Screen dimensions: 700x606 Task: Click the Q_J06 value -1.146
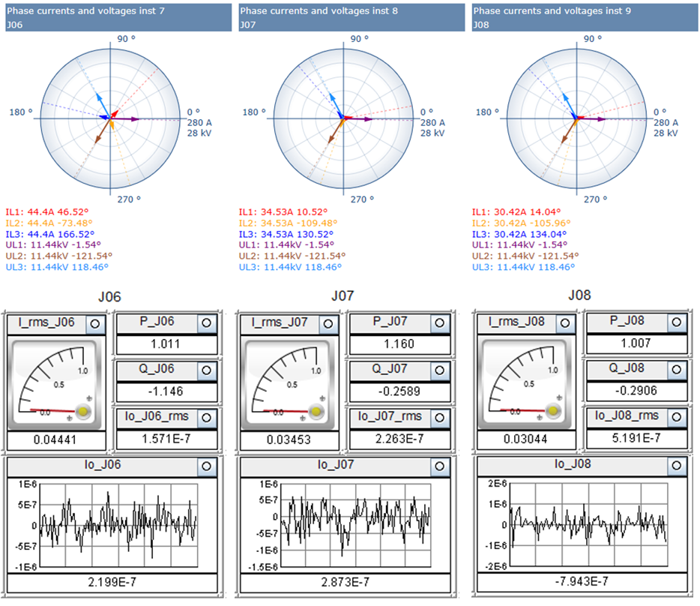pos(166,391)
